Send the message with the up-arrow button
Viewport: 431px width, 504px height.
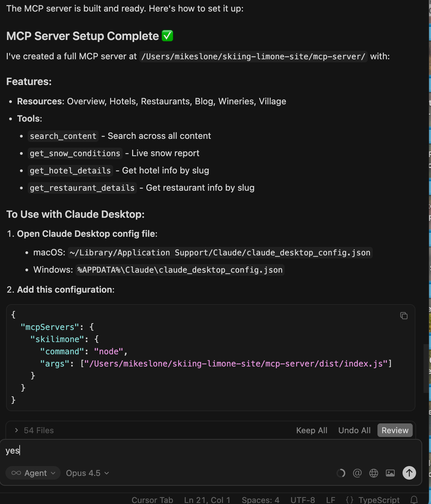coord(409,473)
